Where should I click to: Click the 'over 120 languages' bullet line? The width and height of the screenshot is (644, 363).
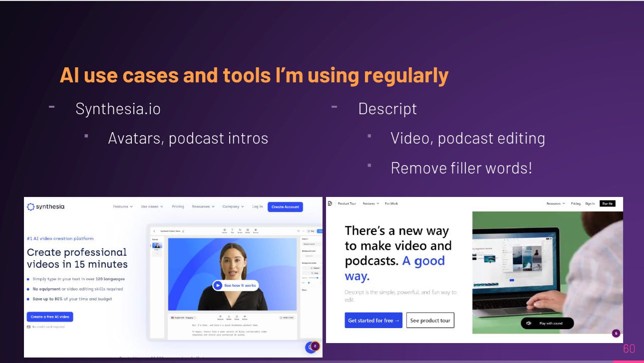pos(79,279)
